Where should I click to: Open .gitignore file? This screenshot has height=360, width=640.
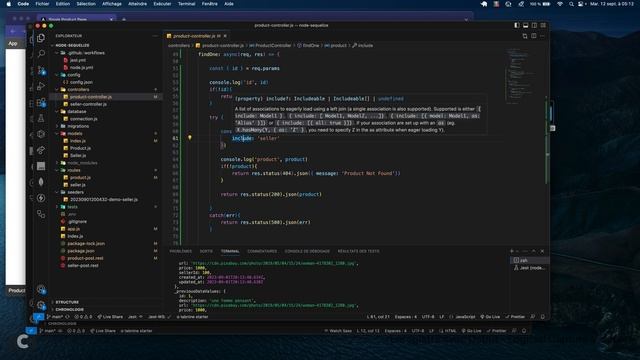click(x=77, y=222)
